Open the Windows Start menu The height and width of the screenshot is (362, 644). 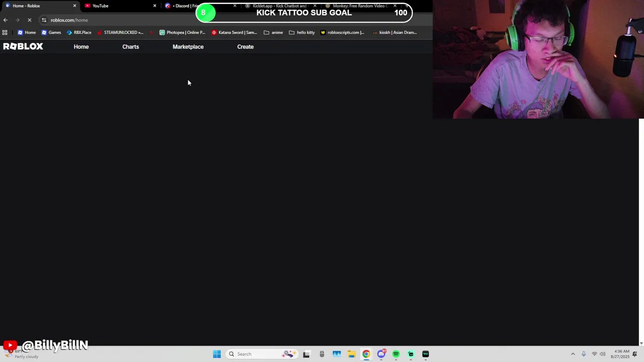pyautogui.click(x=217, y=354)
